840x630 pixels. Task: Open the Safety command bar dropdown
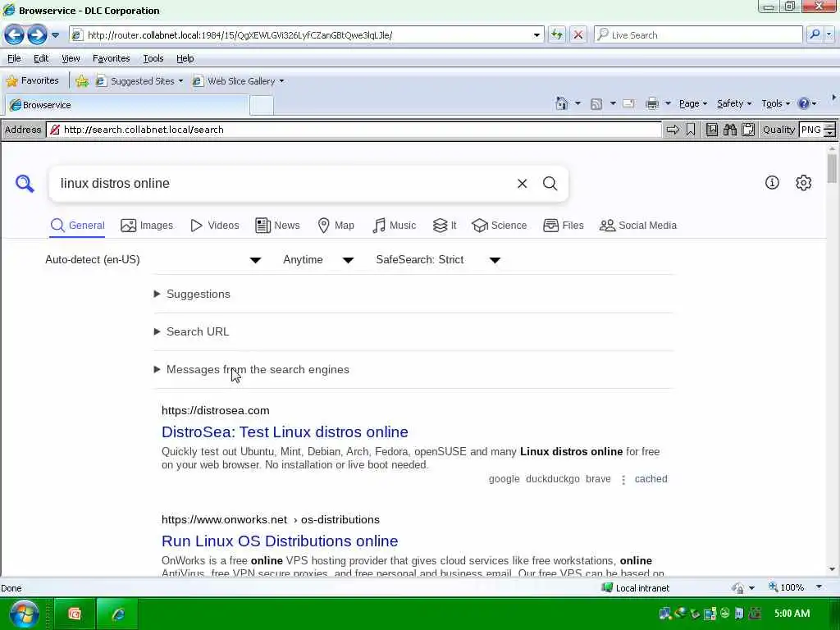[x=734, y=103]
